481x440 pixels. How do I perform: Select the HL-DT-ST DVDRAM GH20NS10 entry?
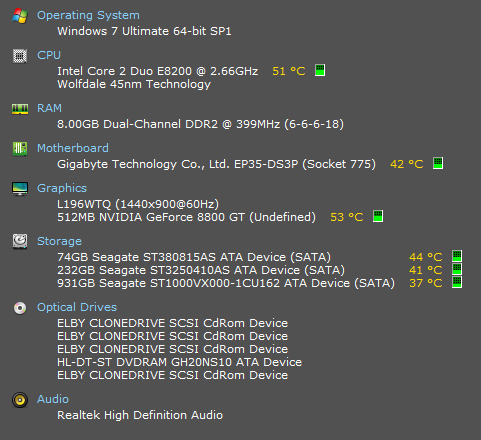(179, 362)
